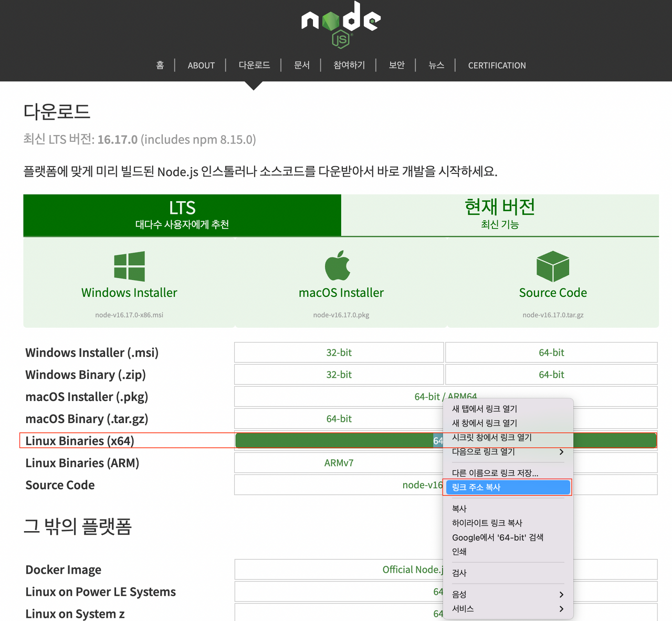The height and width of the screenshot is (621, 672).
Task: Open the 보안 navigation item
Action: 396,65
